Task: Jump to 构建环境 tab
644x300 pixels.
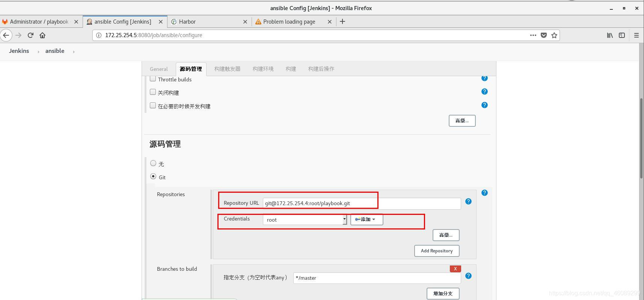Action: [263, 69]
